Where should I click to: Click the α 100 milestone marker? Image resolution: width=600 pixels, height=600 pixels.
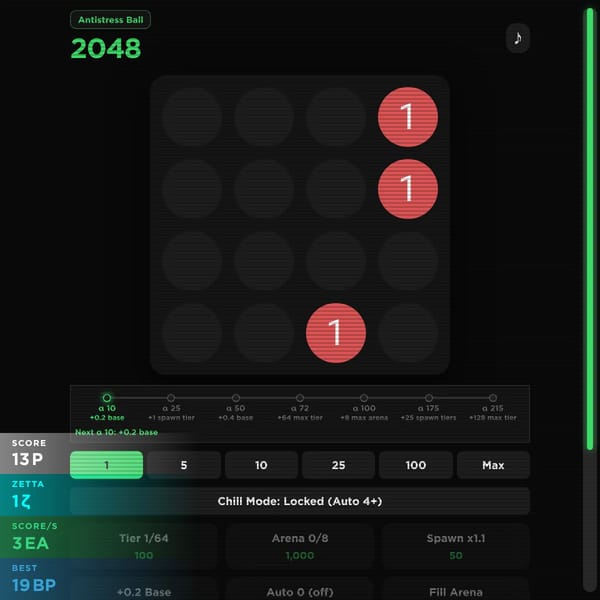(x=364, y=398)
